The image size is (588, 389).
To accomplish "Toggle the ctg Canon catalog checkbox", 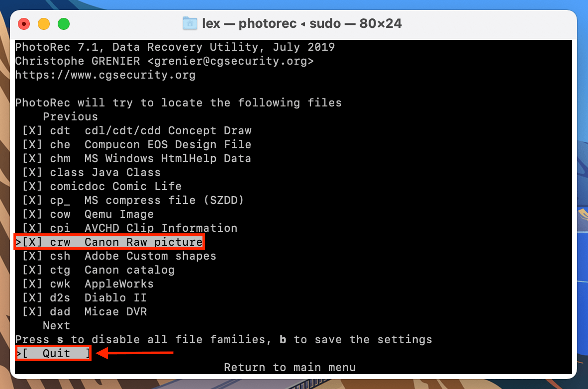I will pos(32,270).
